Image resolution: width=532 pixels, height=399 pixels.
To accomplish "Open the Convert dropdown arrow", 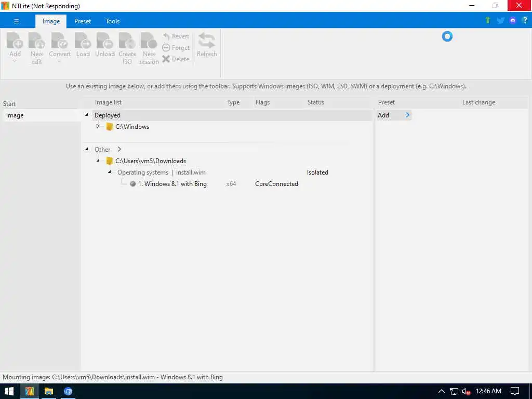I will pos(59,62).
